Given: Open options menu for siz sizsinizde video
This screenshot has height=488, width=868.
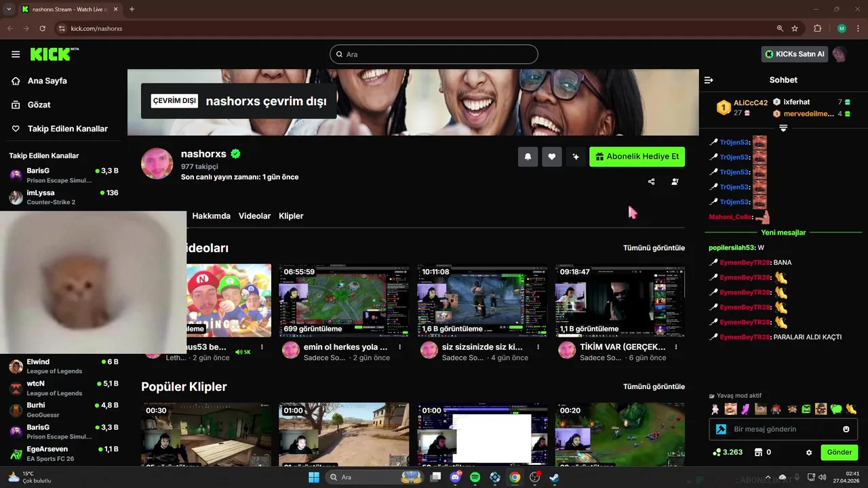Looking at the screenshot, I should (x=538, y=347).
